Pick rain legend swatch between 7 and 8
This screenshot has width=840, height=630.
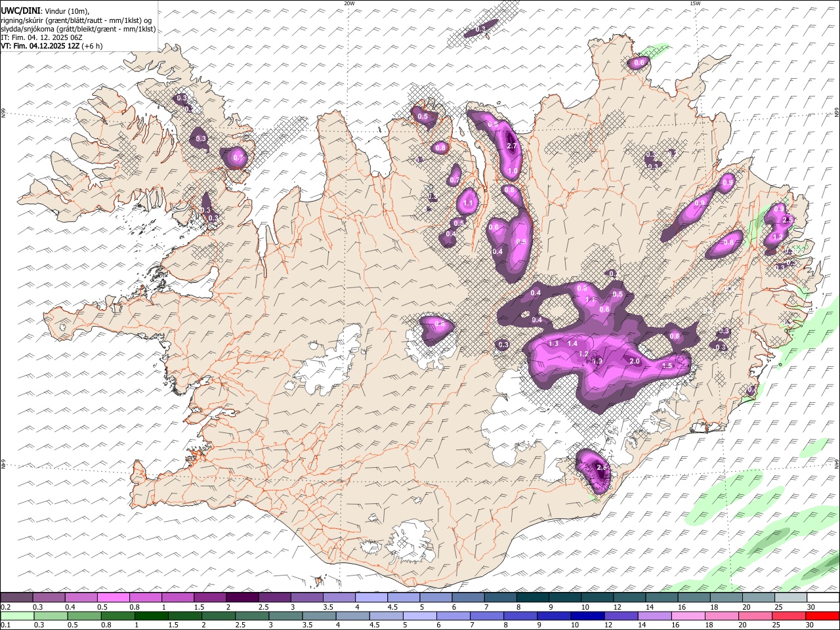487,616
